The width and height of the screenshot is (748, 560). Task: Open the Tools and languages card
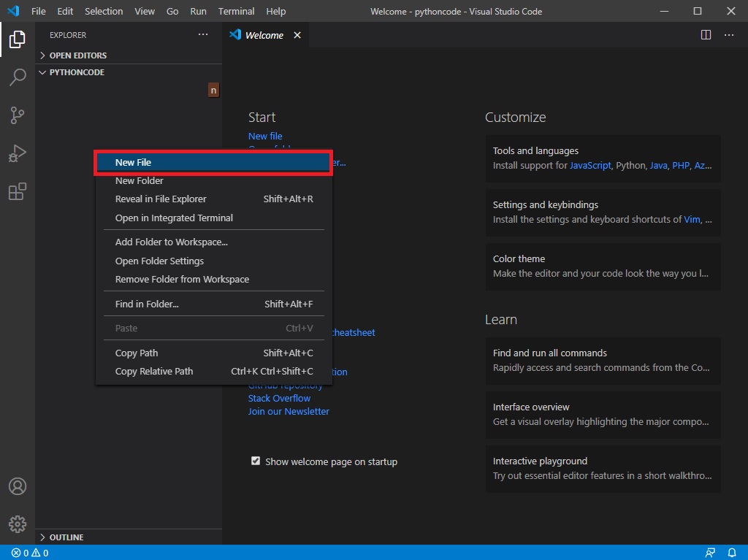pyautogui.click(x=603, y=158)
